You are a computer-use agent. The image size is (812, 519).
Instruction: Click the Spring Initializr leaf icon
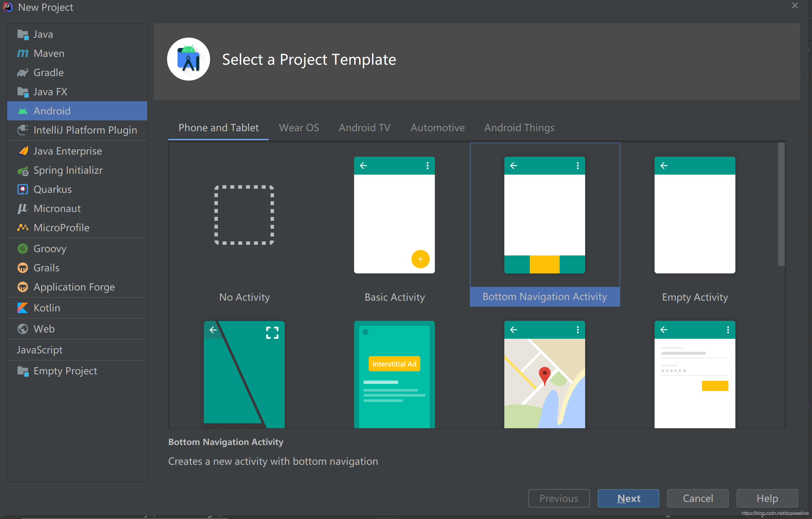click(22, 171)
